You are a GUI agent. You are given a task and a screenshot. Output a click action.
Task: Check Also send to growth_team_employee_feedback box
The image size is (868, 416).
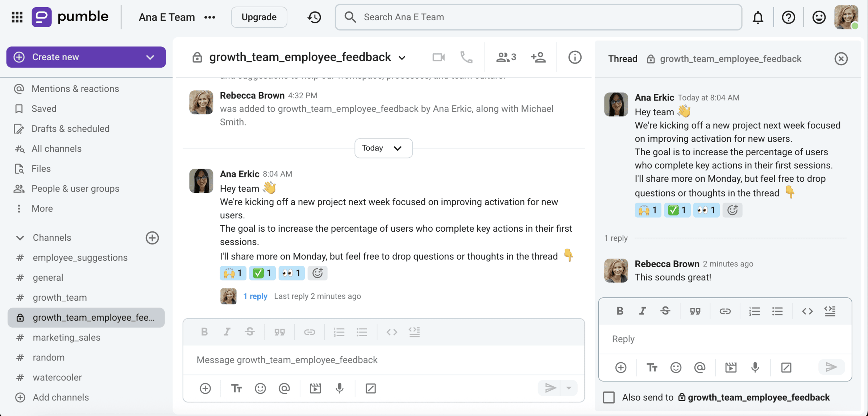(609, 397)
